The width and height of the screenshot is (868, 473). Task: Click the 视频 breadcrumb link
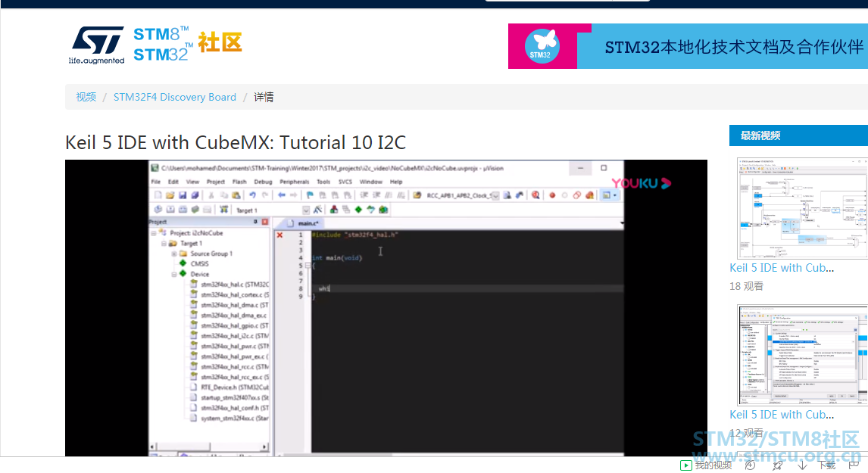86,97
